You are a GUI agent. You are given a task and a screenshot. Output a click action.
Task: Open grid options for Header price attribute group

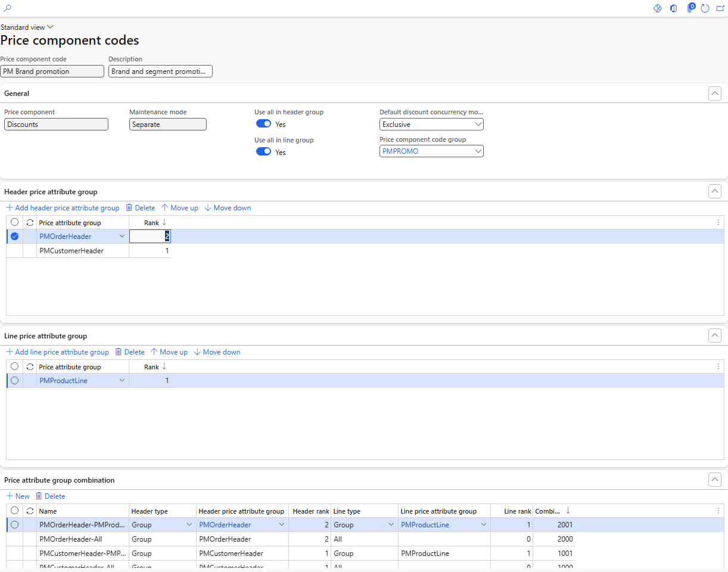tap(718, 222)
